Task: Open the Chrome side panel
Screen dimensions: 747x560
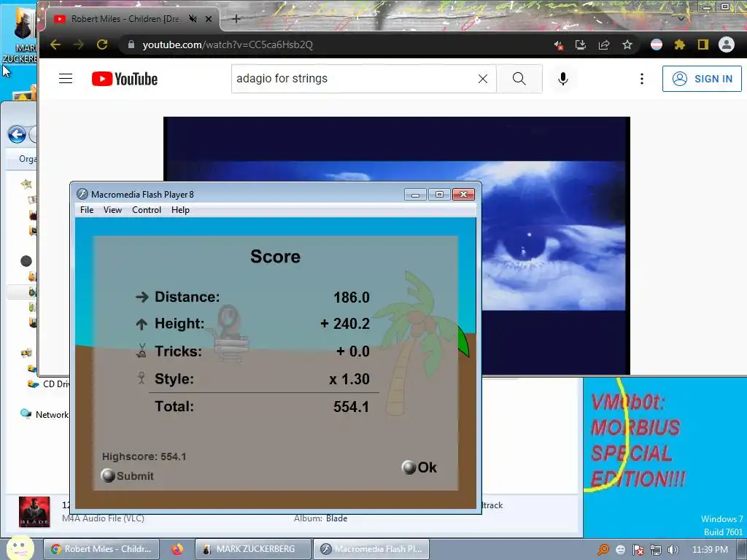Action: 703,44
